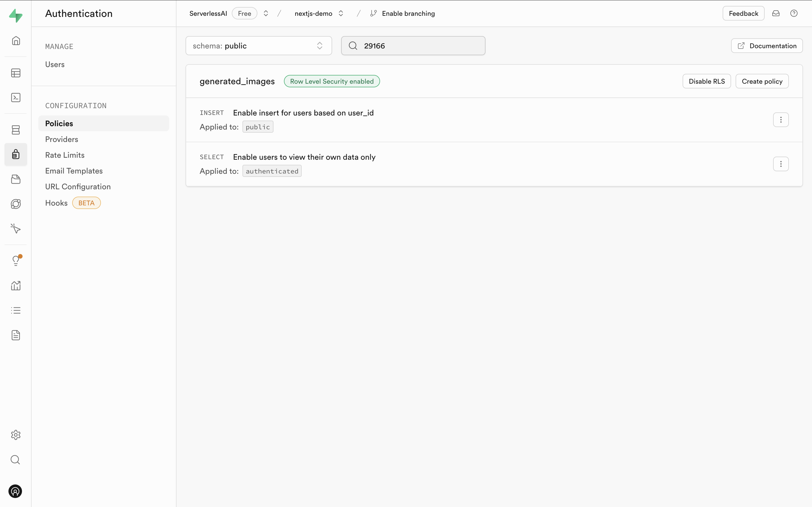
Task: Go to Providers configuration page
Action: point(62,139)
